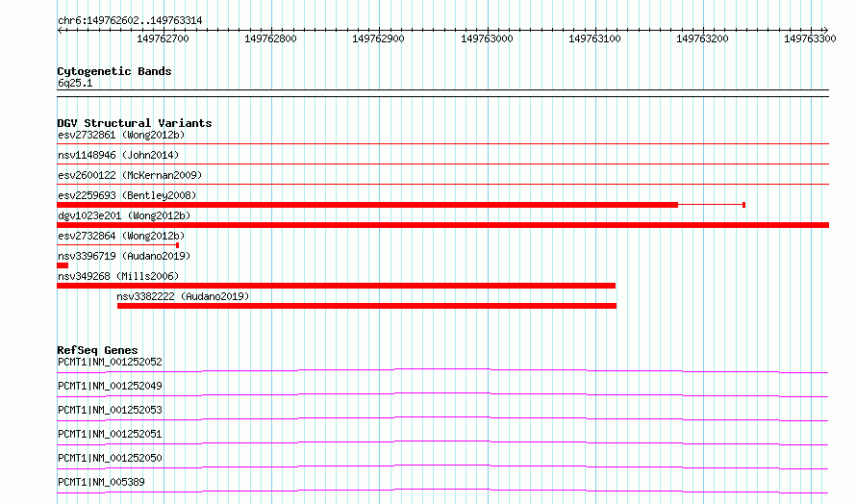This screenshot has height=504, width=856.
Task: Click ruler position 149762900
Action: tap(378, 38)
